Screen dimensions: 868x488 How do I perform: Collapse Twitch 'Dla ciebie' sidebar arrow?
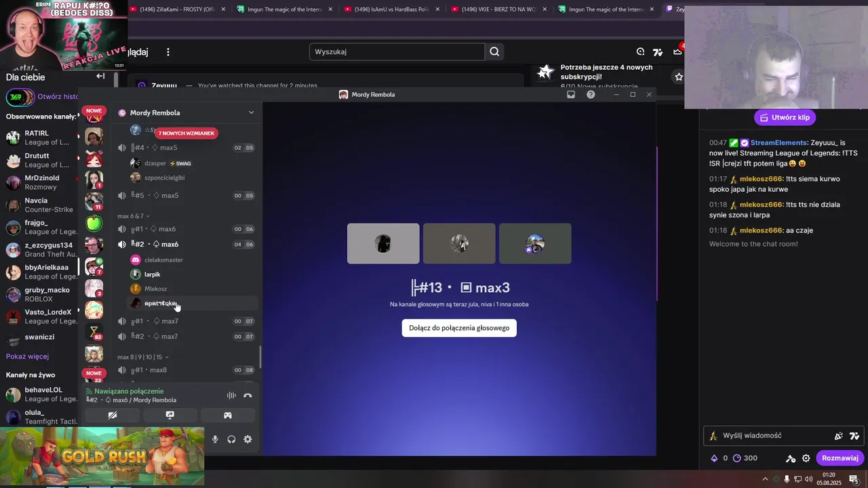point(100,76)
